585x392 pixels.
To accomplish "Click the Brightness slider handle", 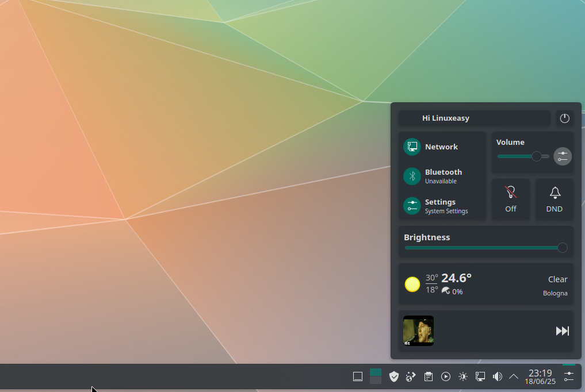I will 562,248.
